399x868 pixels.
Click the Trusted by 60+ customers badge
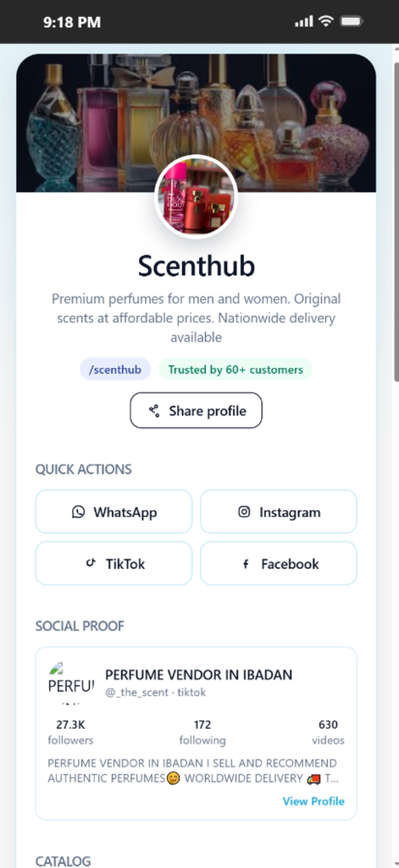pos(236,370)
